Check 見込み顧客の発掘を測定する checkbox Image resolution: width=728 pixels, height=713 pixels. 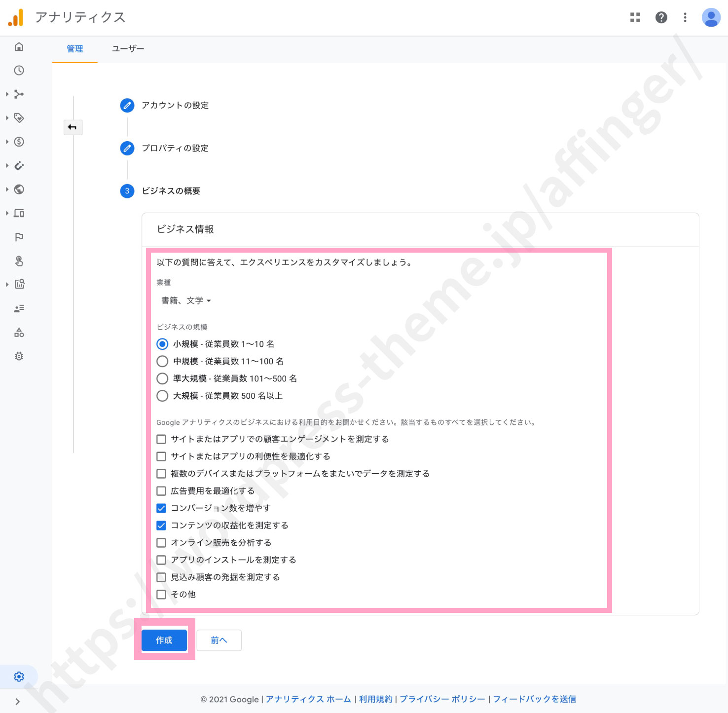pyautogui.click(x=161, y=577)
